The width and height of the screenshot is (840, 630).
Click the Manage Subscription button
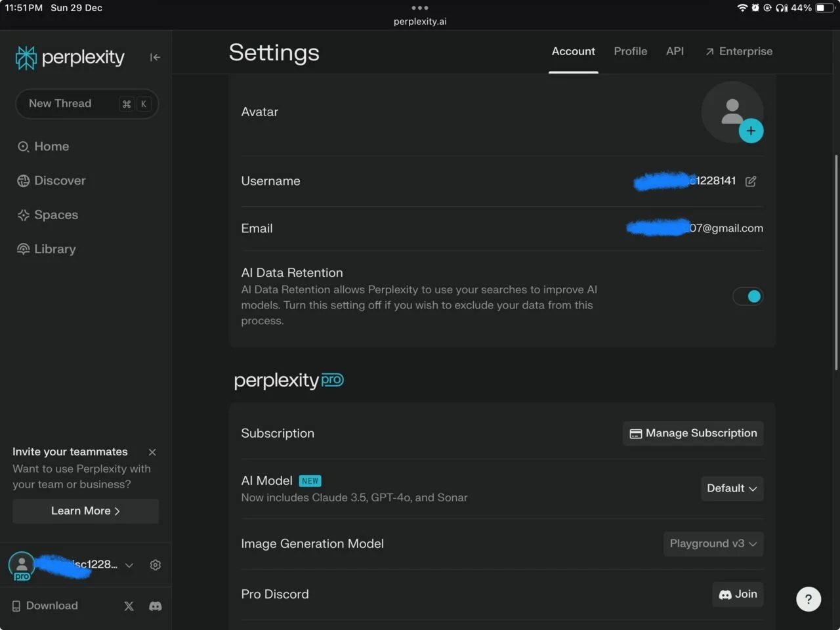[693, 433]
